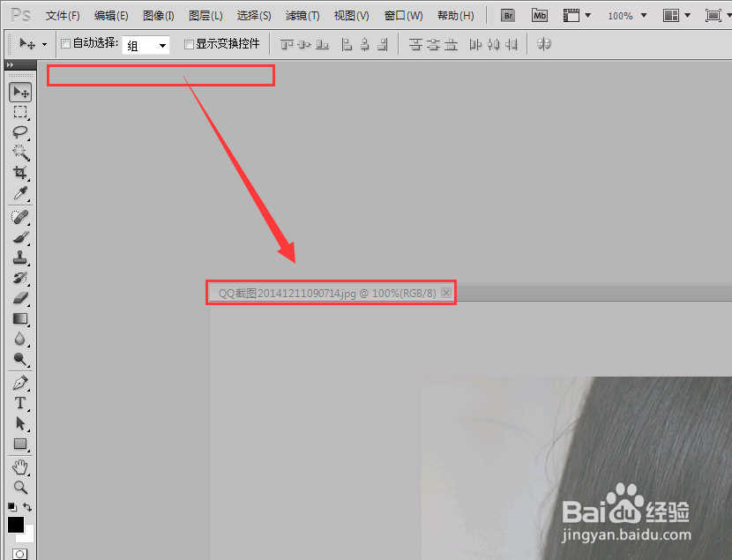Launch Adobe Bridge with Br button
732x560 pixels.
coord(508,16)
